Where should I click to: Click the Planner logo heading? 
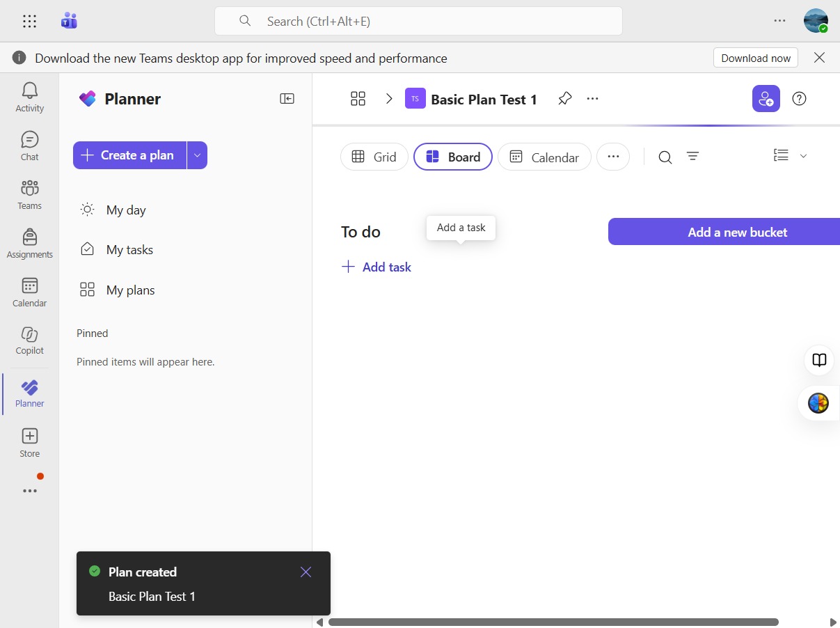pyautogui.click(x=120, y=99)
